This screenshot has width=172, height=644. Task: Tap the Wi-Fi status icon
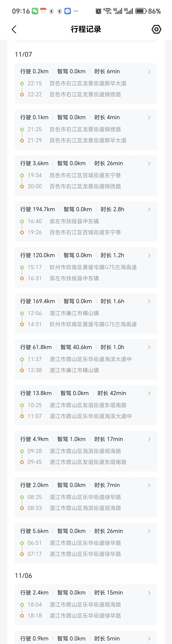(x=107, y=11)
